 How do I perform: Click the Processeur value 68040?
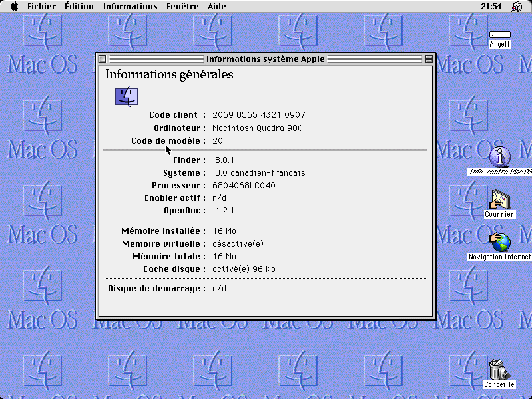pos(243,185)
